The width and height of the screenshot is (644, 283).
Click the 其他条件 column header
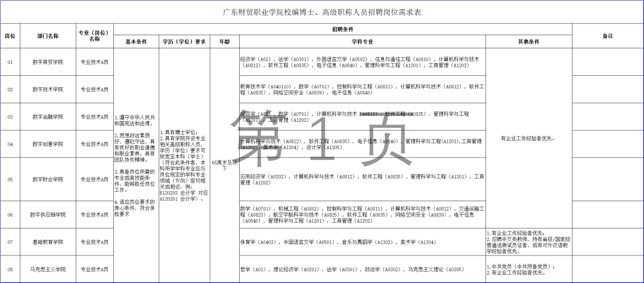pyautogui.click(x=528, y=42)
